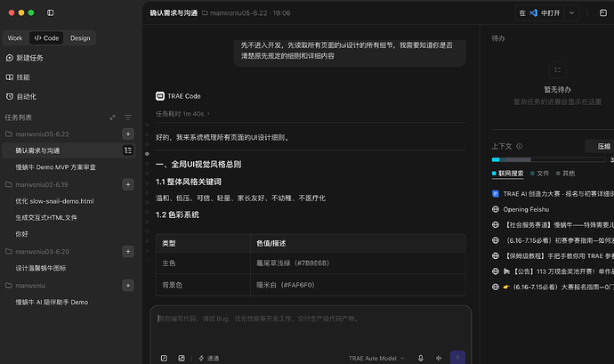Toggle 速通 fast mode
Viewport: 614px width, 364px height.
pos(209,358)
